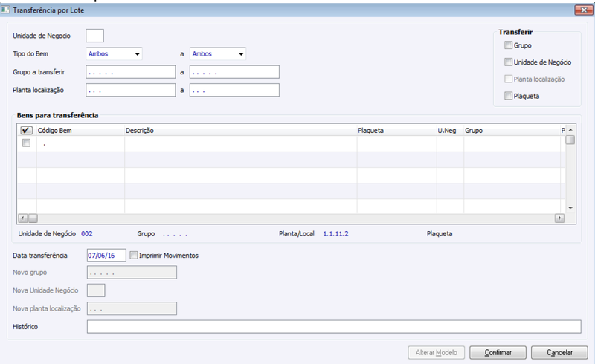The width and height of the screenshot is (595, 364).
Task: Click the Unidade de Negocio input field
Action: pos(95,36)
